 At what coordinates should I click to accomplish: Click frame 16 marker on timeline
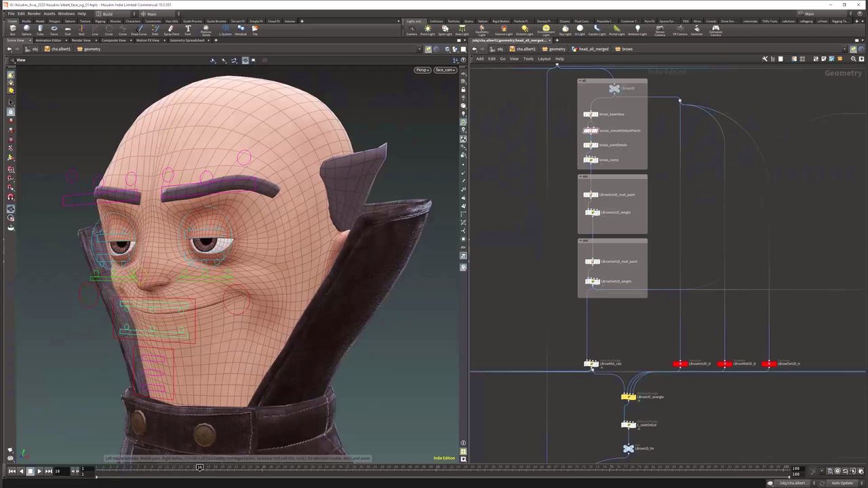point(199,467)
